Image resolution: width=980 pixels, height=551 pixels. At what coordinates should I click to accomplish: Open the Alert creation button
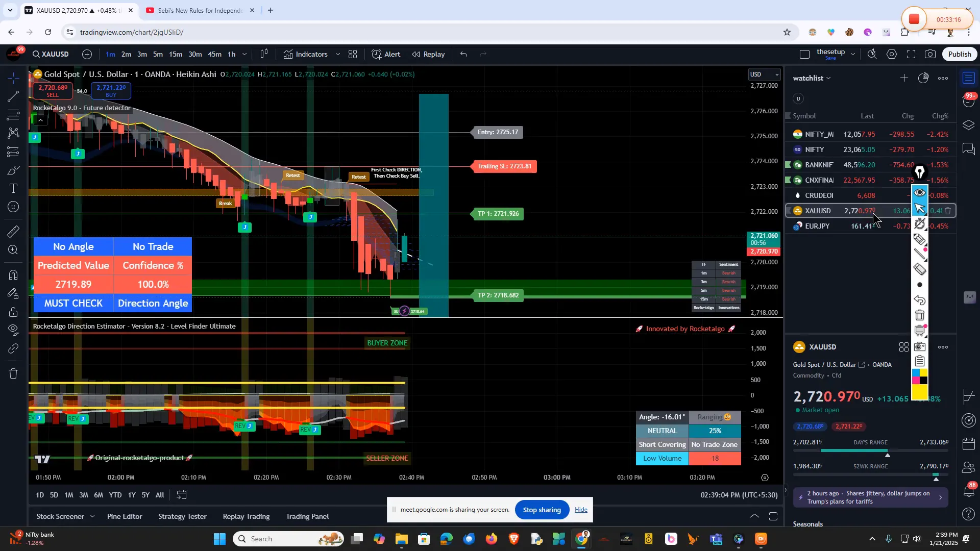(386, 54)
